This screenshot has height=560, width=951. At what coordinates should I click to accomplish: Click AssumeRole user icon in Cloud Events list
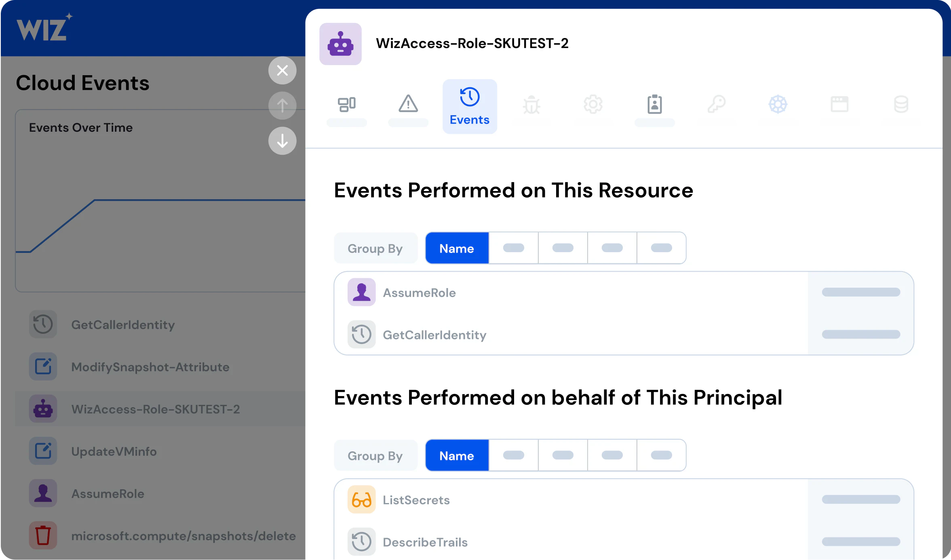pyautogui.click(x=43, y=493)
